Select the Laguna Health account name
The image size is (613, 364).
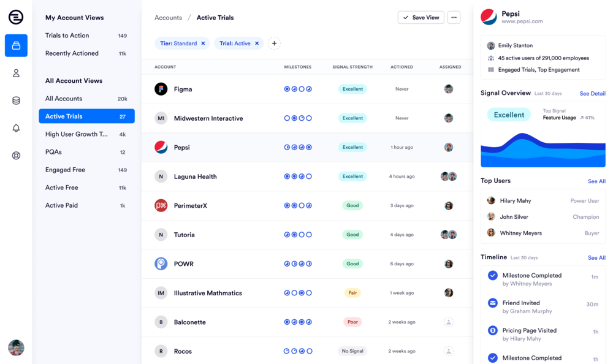(x=195, y=176)
